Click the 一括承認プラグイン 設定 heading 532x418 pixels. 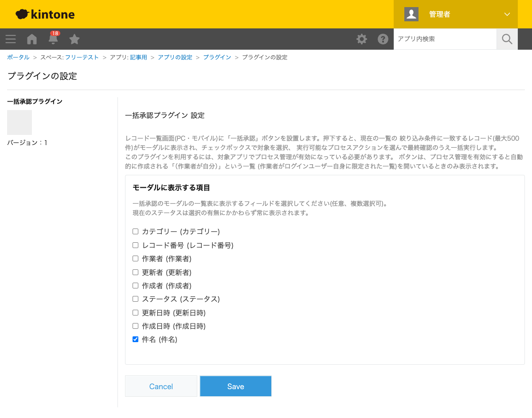point(165,115)
